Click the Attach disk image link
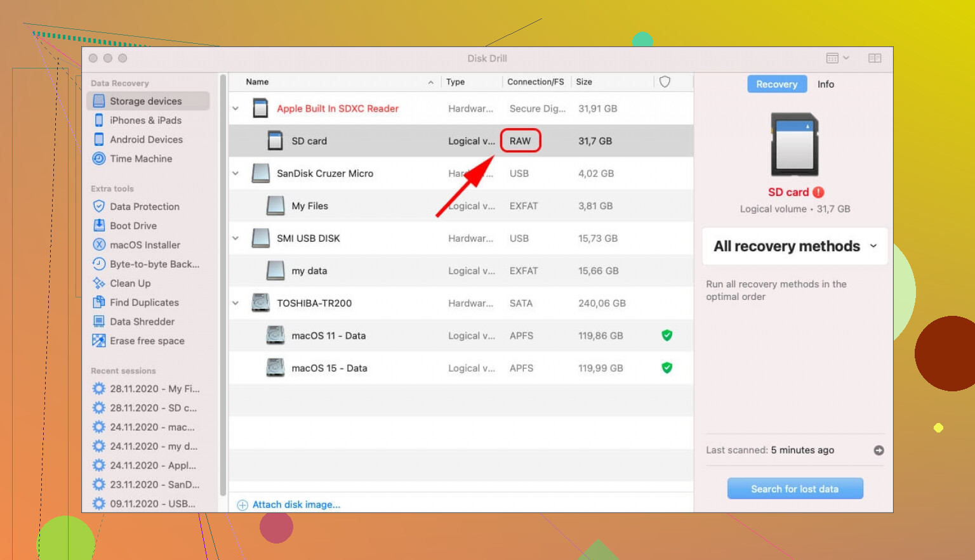The image size is (975, 560). click(x=296, y=505)
